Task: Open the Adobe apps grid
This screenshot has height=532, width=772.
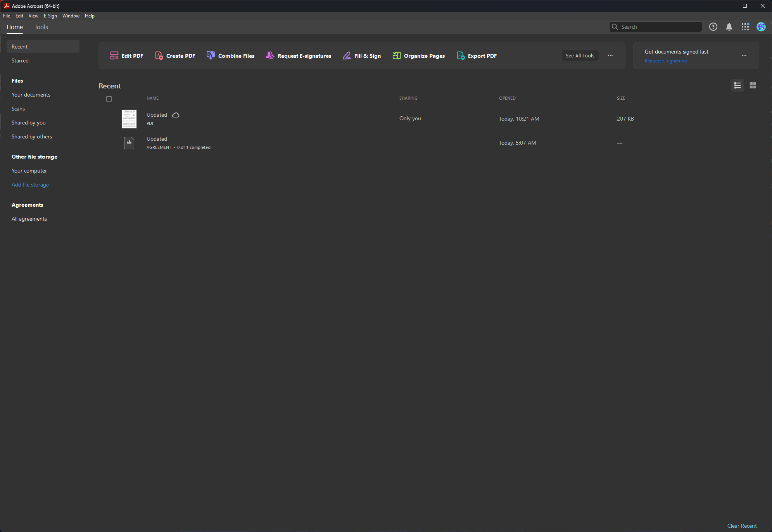Action: click(745, 27)
